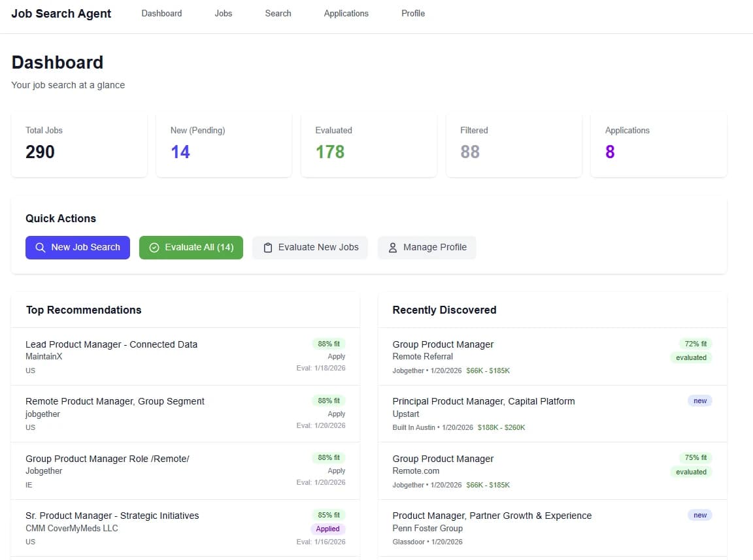753x560 pixels.
Task: Click the checkmark icon inside Evaluate All button
Action: click(x=154, y=247)
